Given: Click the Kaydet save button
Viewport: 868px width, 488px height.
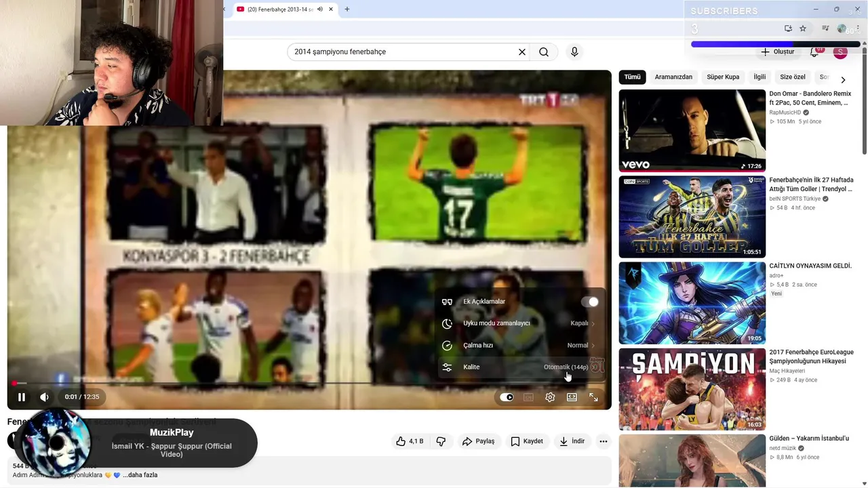Looking at the screenshot, I should pyautogui.click(x=527, y=441).
